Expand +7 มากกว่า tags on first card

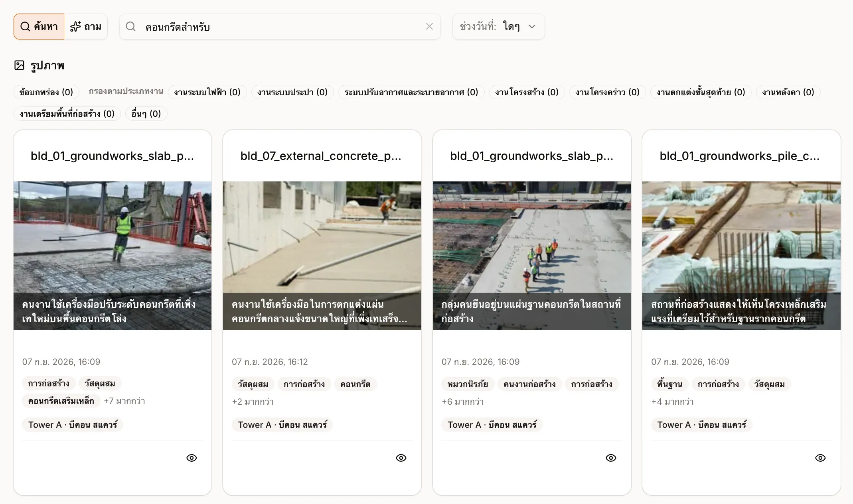pos(124,401)
